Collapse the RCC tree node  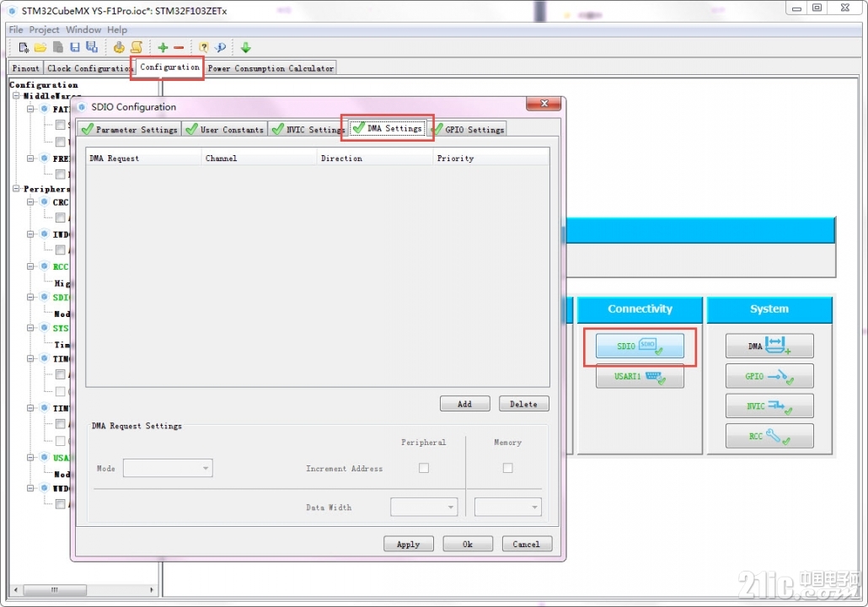tap(31, 266)
